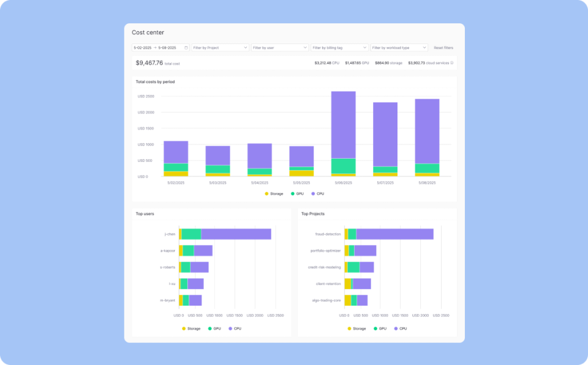
Task: Click the yellow Storage color swatch in Top users legend
Action: tap(183, 328)
